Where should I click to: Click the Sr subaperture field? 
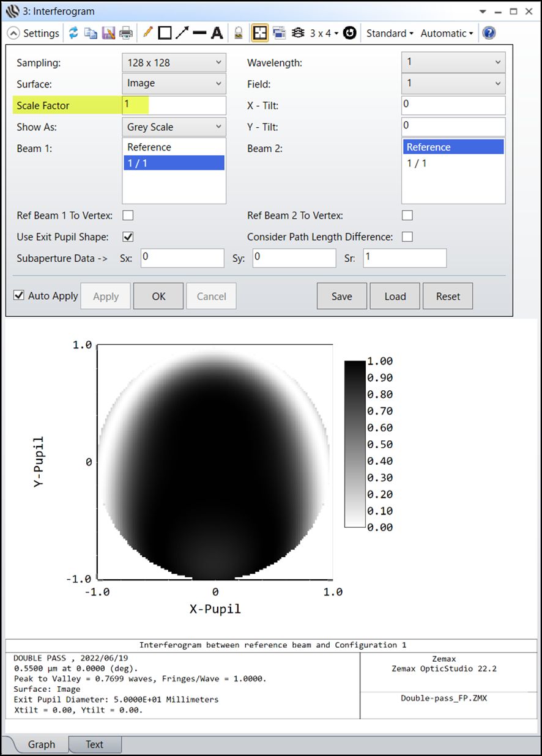(405, 258)
